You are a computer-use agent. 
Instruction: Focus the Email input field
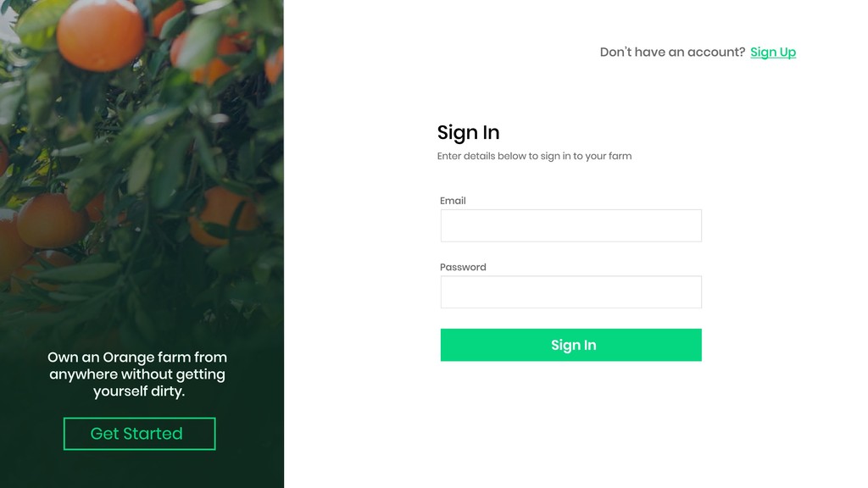click(x=570, y=225)
